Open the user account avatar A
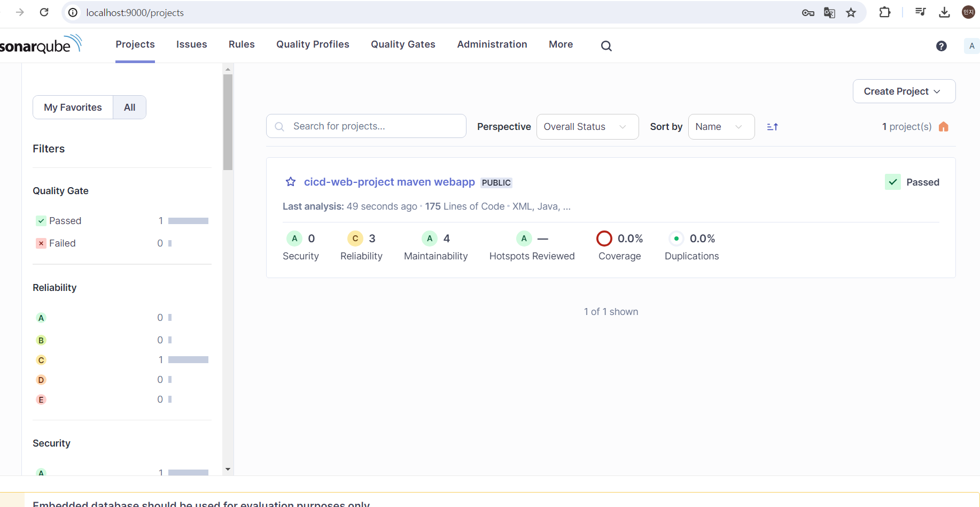The width and height of the screenshot is (980, 507). [972, 46]
